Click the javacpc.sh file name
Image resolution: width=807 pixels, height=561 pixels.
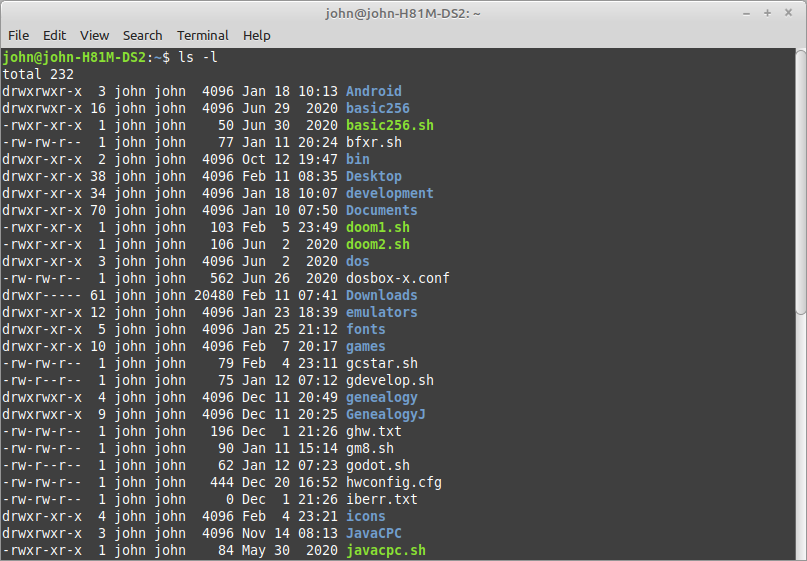(x=385, y=550)
